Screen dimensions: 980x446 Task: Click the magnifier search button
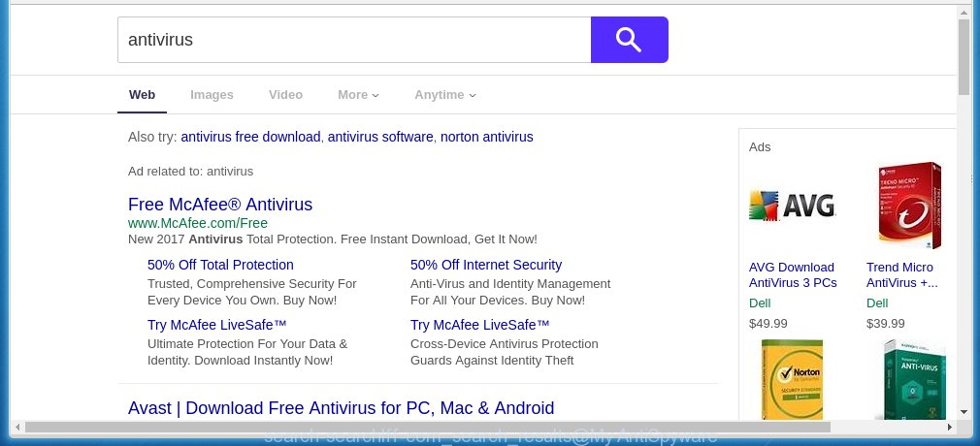pos(630,40)
